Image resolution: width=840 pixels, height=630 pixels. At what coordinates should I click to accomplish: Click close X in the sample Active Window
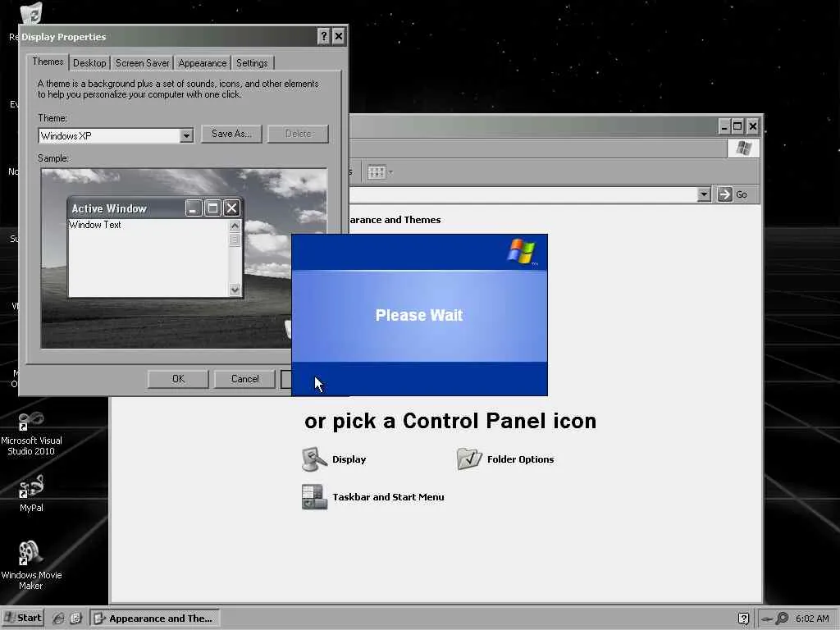(x=231, y=208)
